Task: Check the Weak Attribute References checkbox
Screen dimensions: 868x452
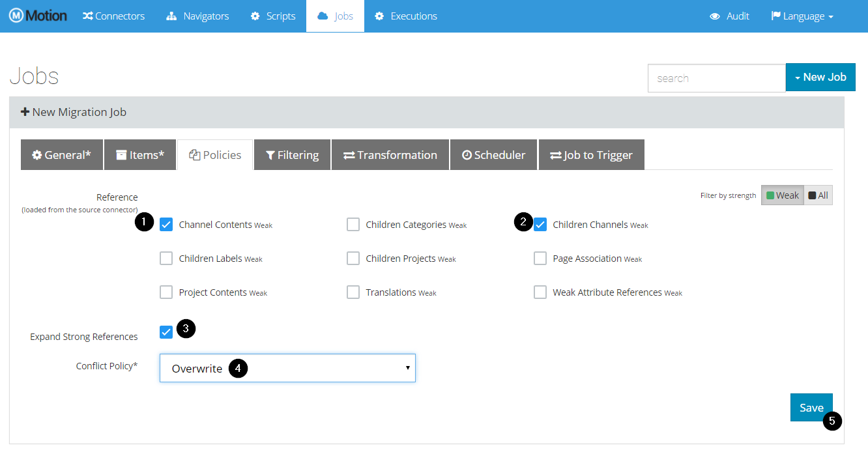Action: point(540,292)
